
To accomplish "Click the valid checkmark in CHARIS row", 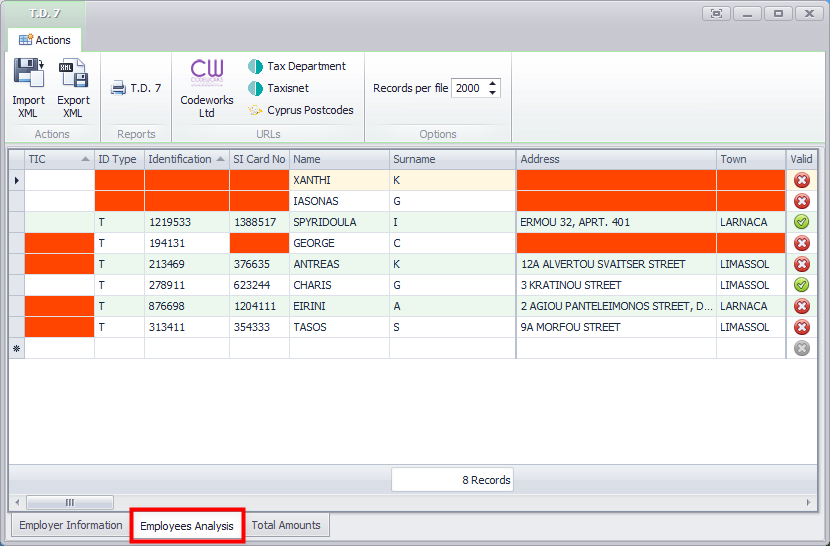I will (801, 285).
